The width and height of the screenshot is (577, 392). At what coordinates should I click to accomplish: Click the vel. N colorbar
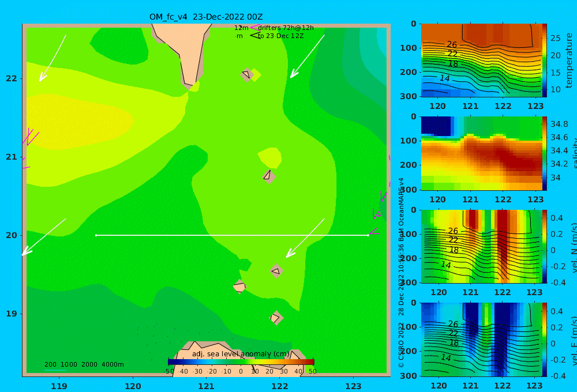click(544, 246)
